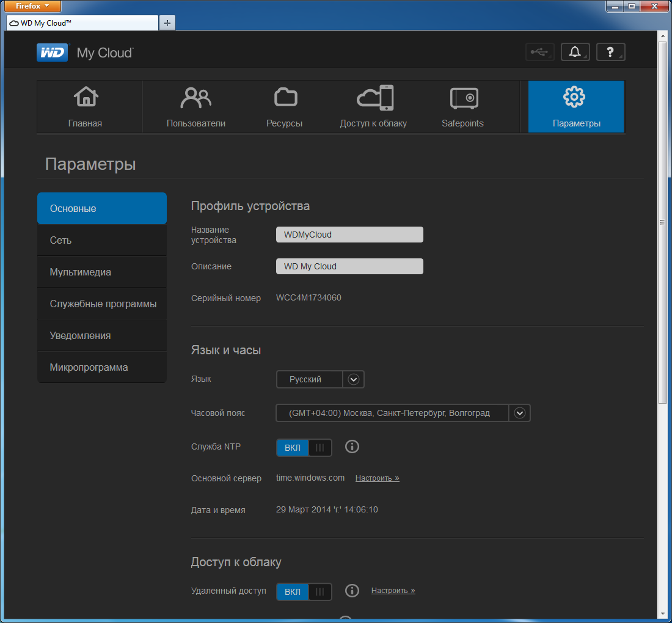Open the help question mark icon
Image resolution: width=672 pixels, height=623 pixels.
pyautogui.click(x=610, y=53)
